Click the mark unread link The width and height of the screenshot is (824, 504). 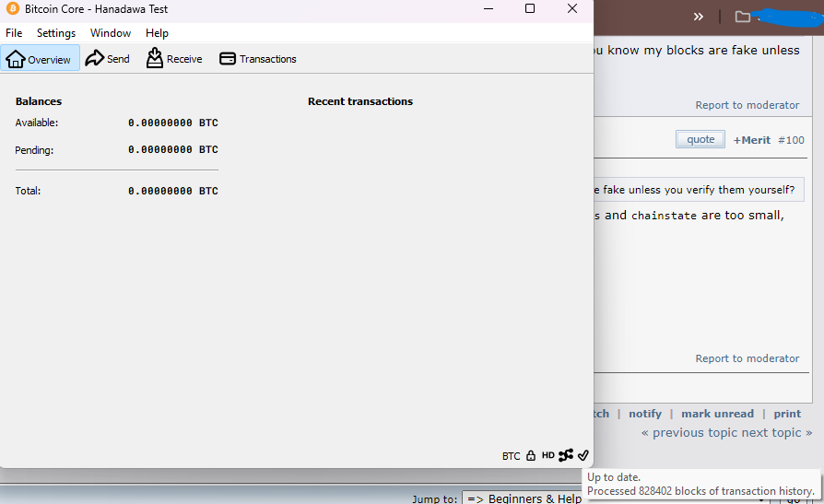pos(717,414)
